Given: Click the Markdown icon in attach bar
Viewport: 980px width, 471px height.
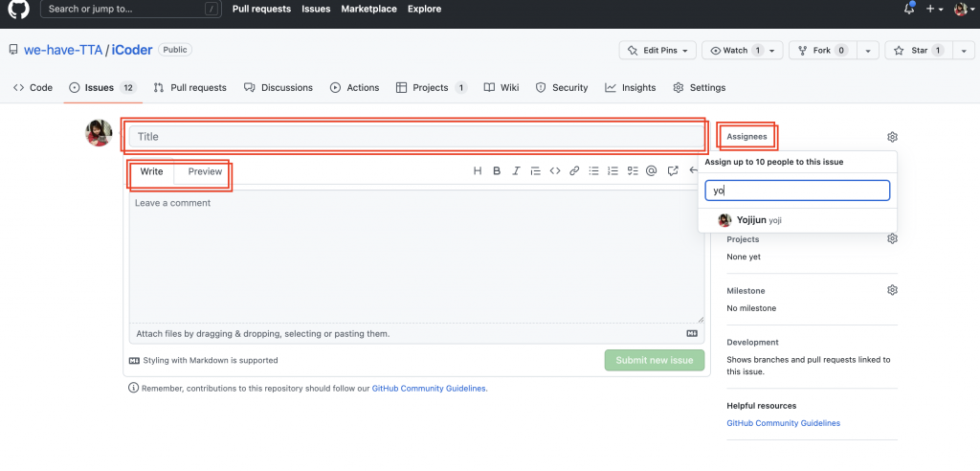Looking at the screenshot, I should point(691,333).
